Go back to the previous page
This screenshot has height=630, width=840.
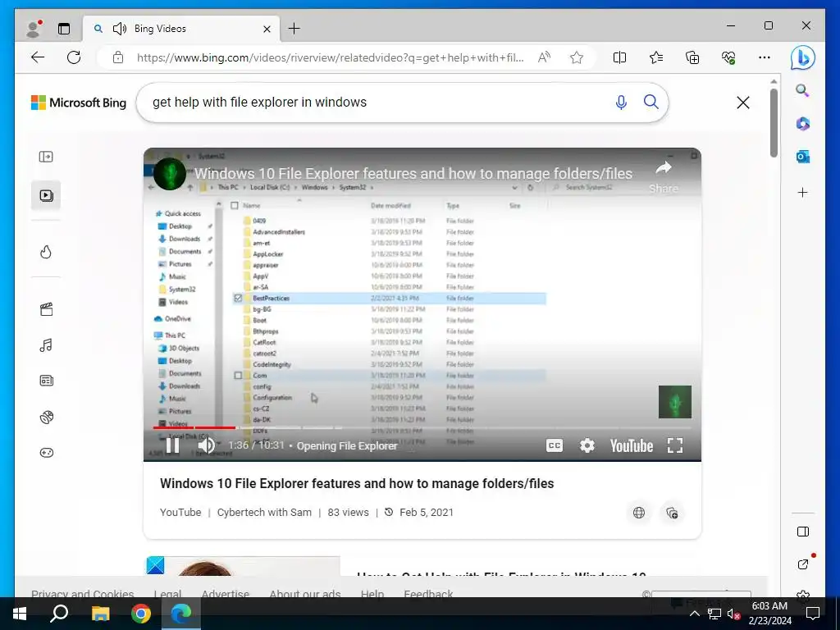pyautogui.click(x=38, y=57)
